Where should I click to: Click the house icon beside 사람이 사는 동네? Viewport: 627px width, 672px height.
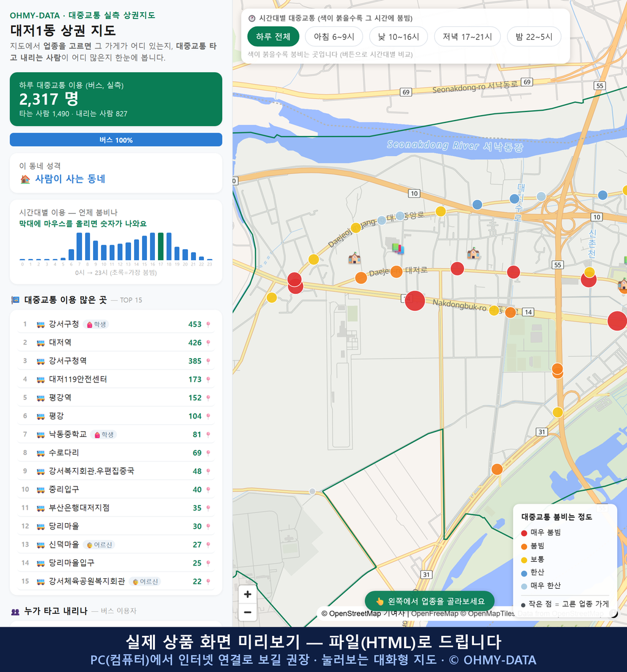click(25, 179)
